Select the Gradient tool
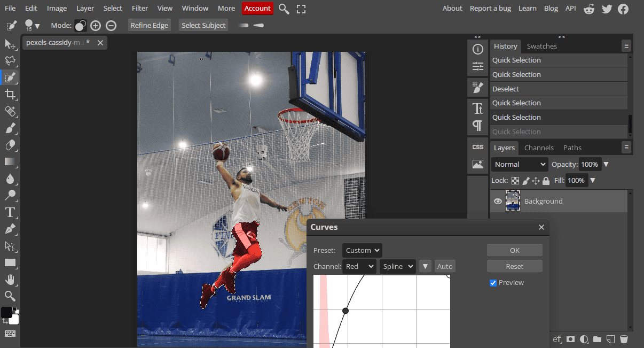This screenshot has height=348, width=644. [x=10, y=161]
